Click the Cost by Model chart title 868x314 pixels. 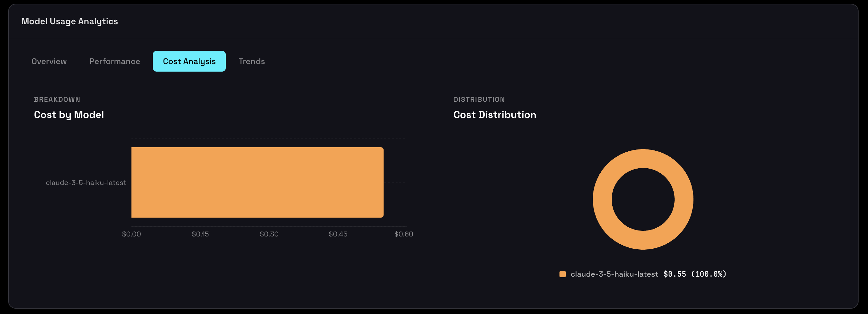pyautogui.click(x=69, y=114)
